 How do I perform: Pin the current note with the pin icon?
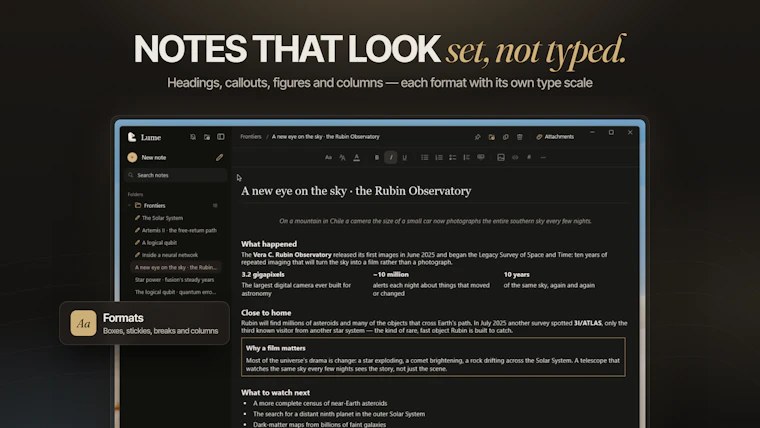(477, 137)
